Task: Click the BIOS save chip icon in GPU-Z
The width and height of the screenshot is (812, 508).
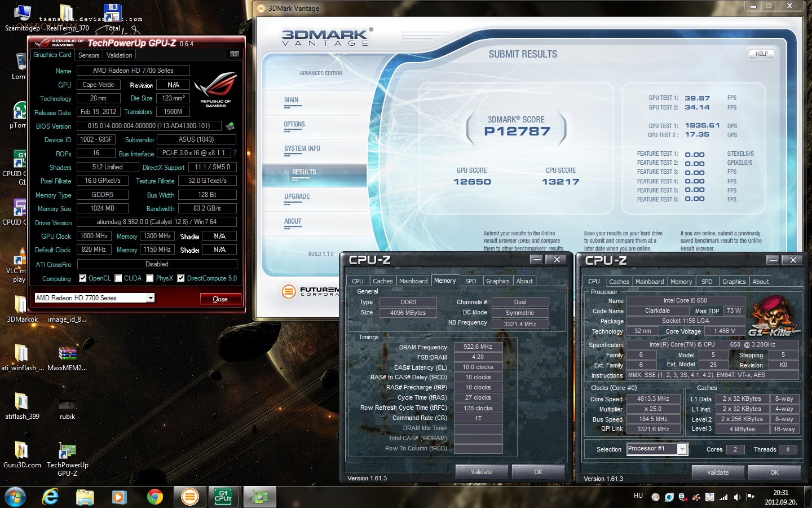Action: (230, 126)
